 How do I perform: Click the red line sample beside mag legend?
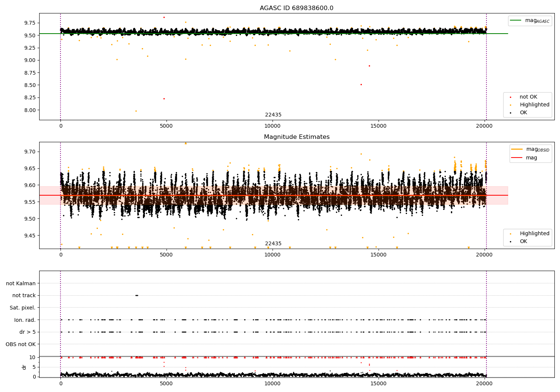517,158
